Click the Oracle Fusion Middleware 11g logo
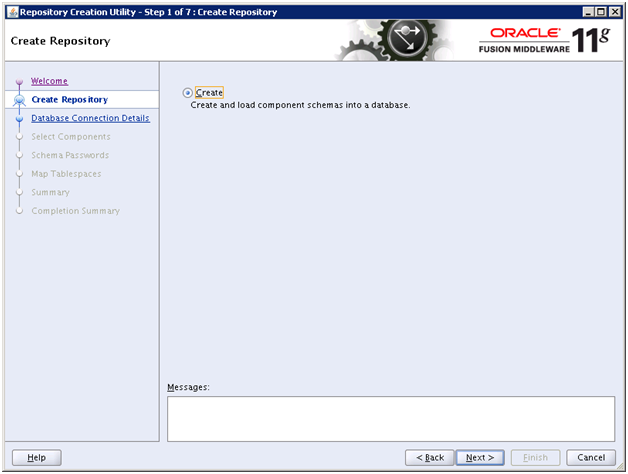Screen dimensions: 628x474 [x=545, y=40]
